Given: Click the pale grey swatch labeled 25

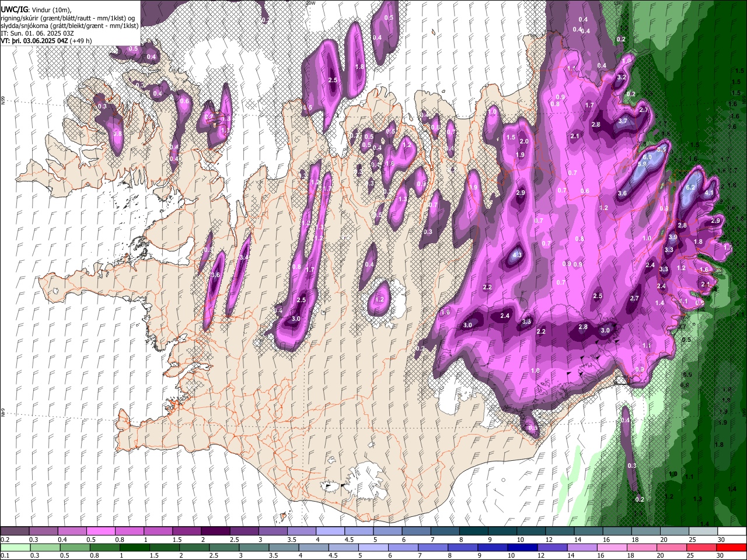Looking at the screenshot, I should tap(703, 531).
